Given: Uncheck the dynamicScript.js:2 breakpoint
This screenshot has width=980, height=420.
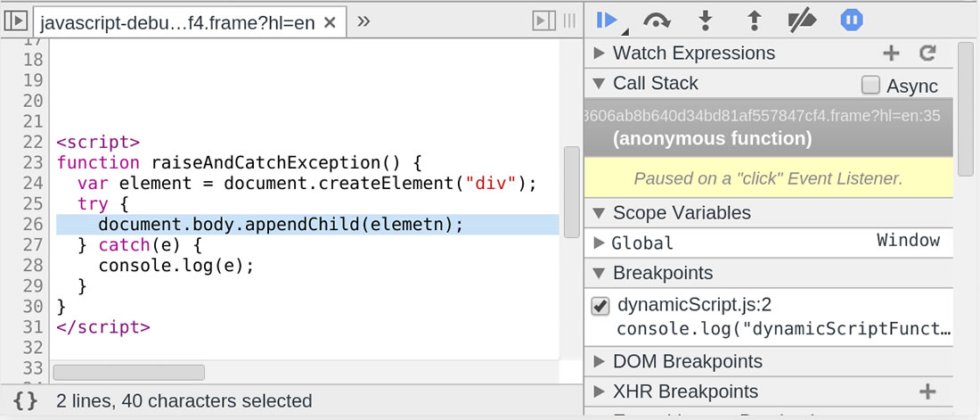Looking at the screenshot, I should (600, 306).
